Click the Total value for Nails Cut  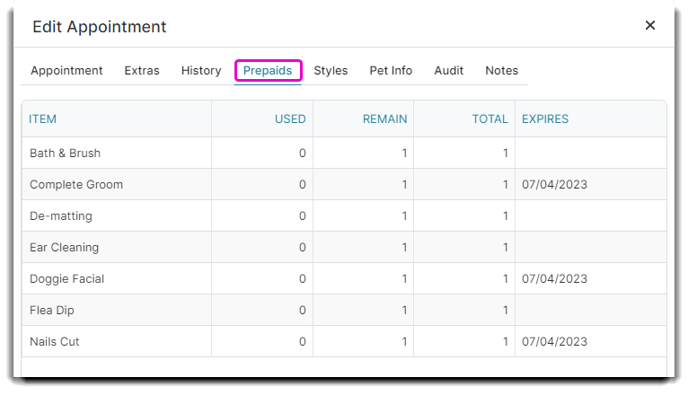(x=505, y=342)
